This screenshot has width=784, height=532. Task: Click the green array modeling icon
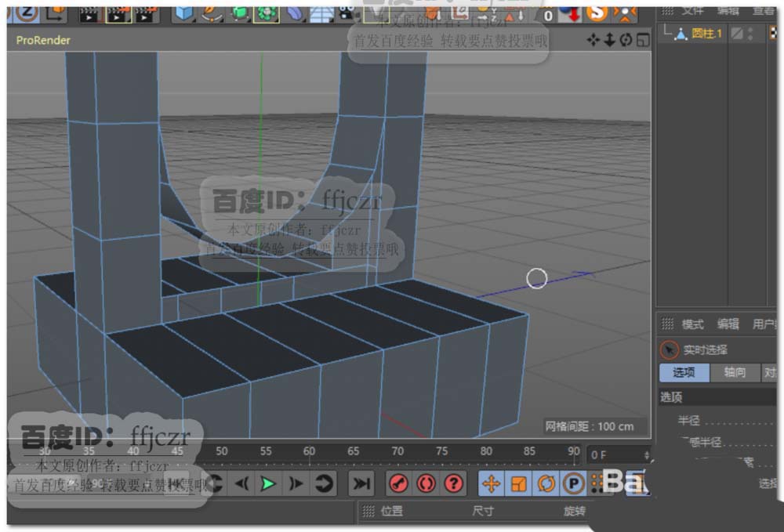coord(266,13)
